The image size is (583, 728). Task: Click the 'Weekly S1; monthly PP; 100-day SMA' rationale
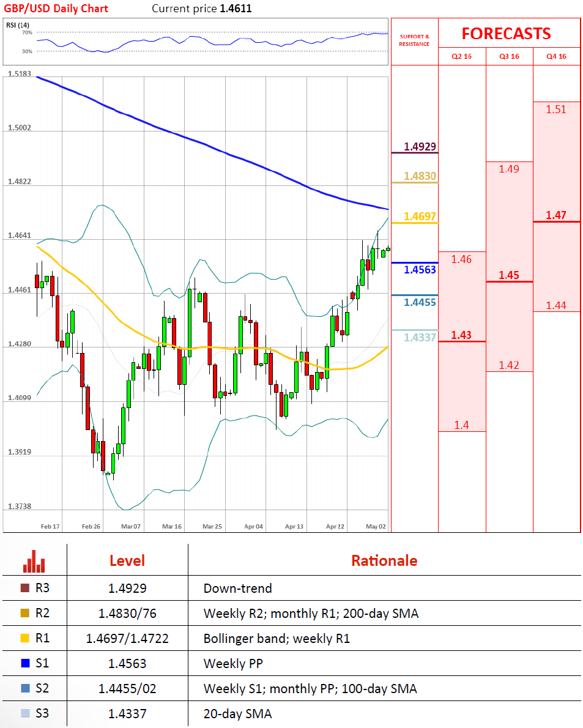tap(310, 689)
